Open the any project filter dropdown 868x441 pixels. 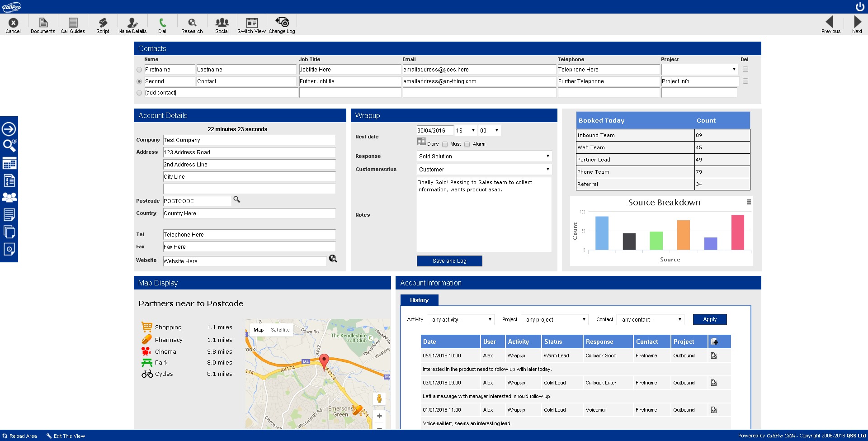coord(555,320)
